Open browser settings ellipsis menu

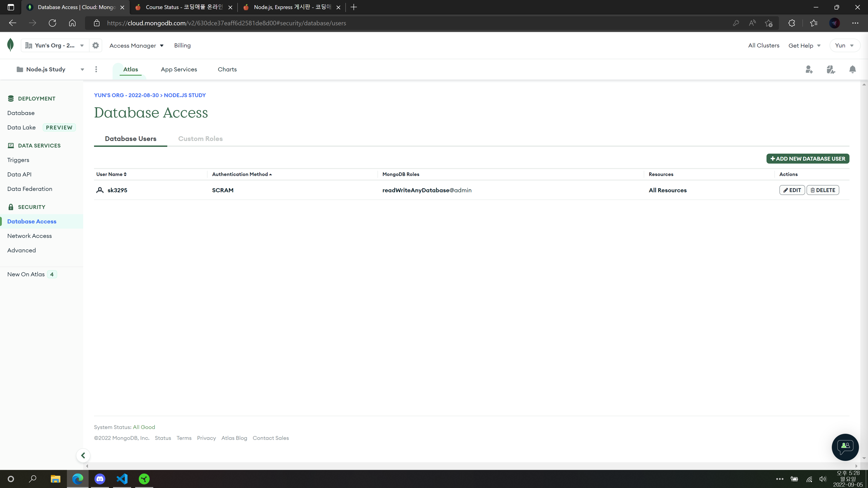[855, 23]
